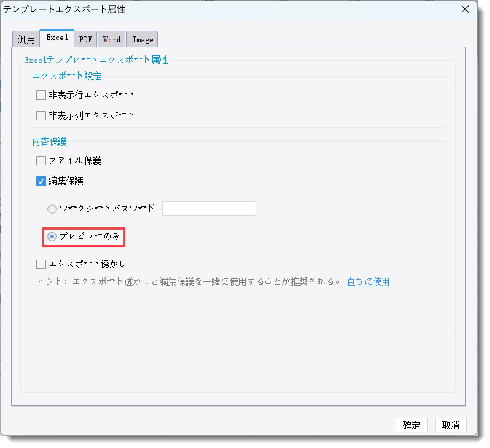This screenshot has height=448, width=490.
Task: Enable 非表示列エクスポート checkbox
Action: pos(41,116)
